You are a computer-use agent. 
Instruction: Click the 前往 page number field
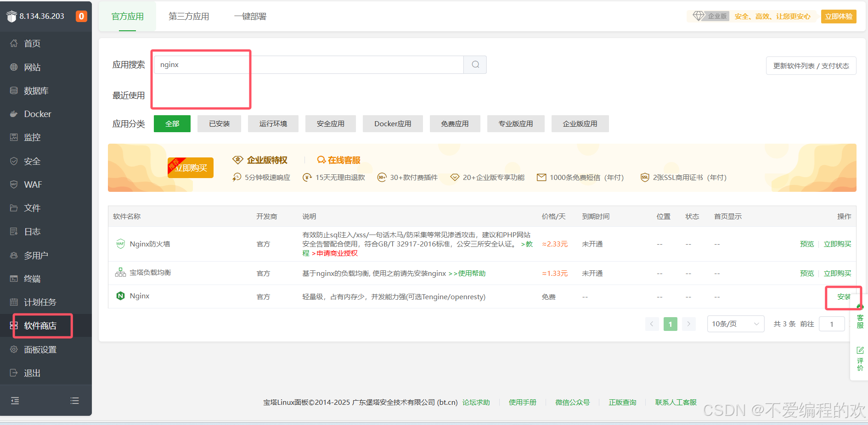(x=832, y=324)
